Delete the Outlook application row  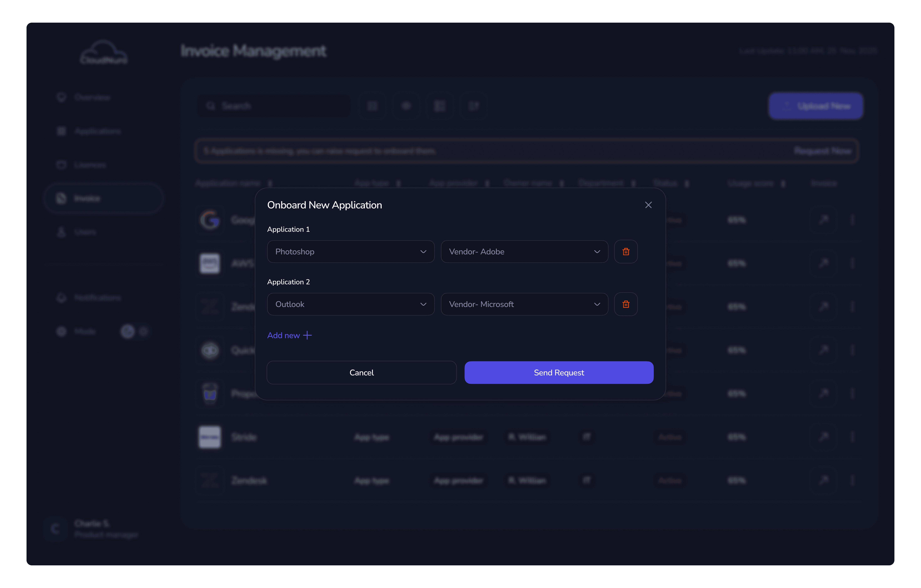626,304
